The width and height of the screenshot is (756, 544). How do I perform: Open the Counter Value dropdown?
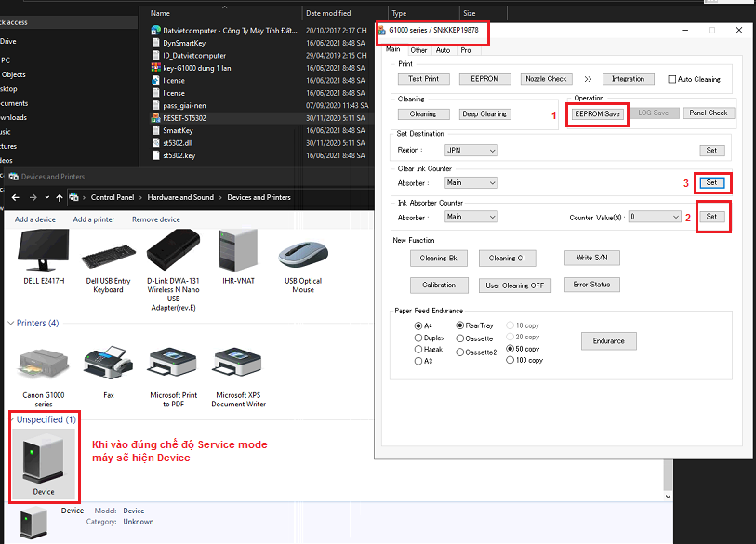(655, 217)
